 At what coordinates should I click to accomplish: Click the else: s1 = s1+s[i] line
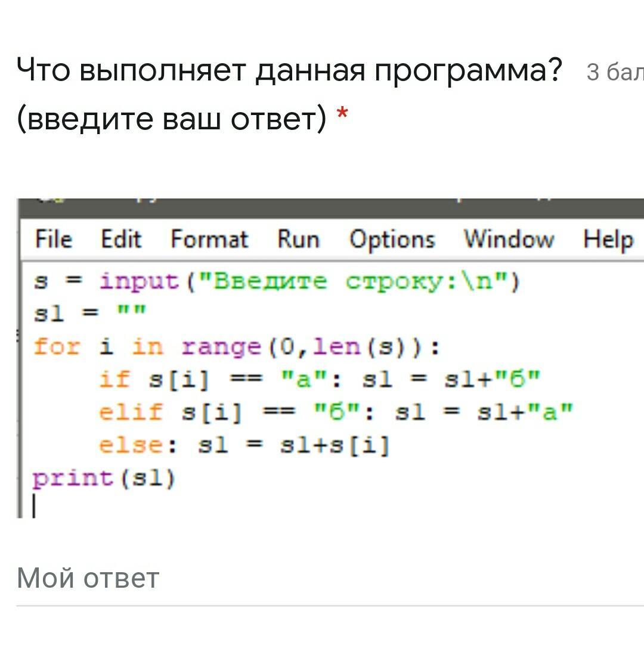(x=243, y=445)
